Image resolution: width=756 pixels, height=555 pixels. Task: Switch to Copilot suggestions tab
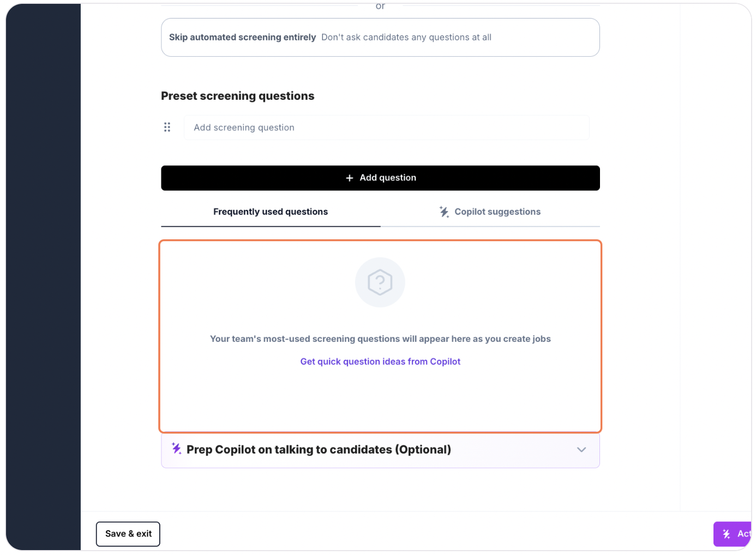tap(490, 212)
